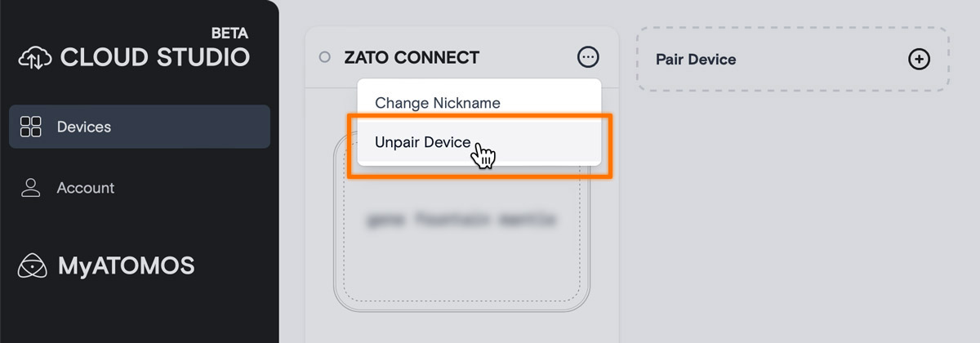Select the ZATO CONNECT device title

click(412, 57)
